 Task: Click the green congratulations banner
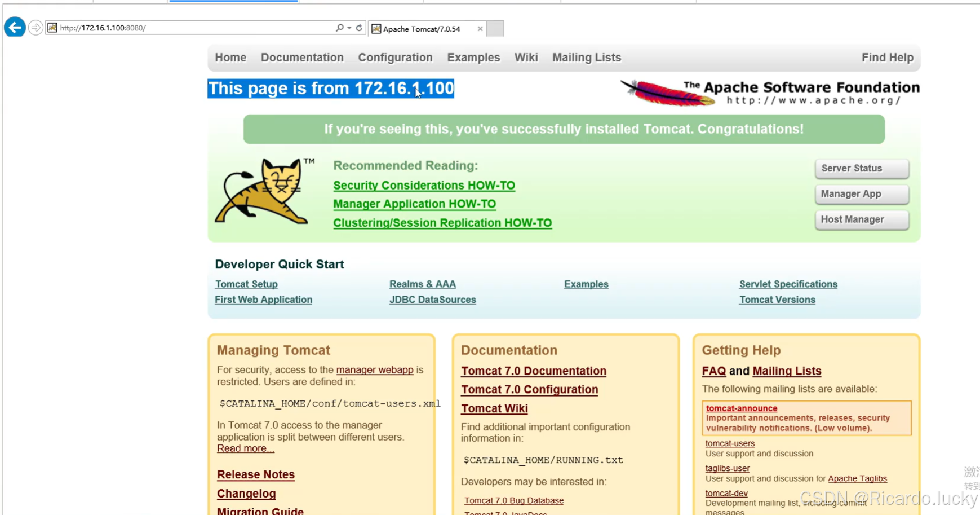[x=564, y=129]
